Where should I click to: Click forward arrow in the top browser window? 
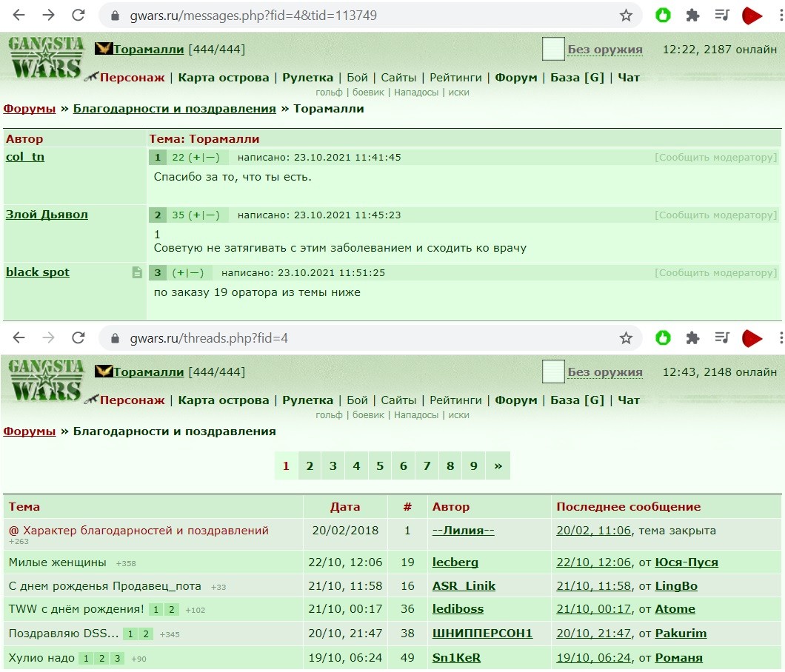[x=49, y=15]
